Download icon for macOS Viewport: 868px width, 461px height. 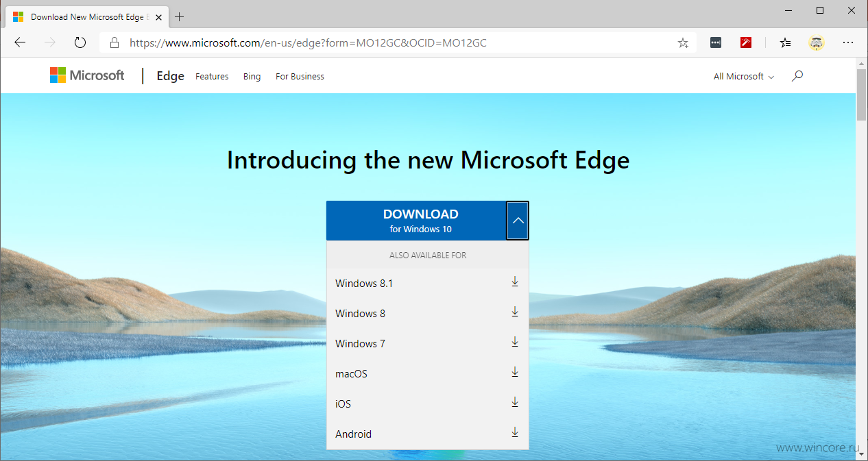[515, 372]
